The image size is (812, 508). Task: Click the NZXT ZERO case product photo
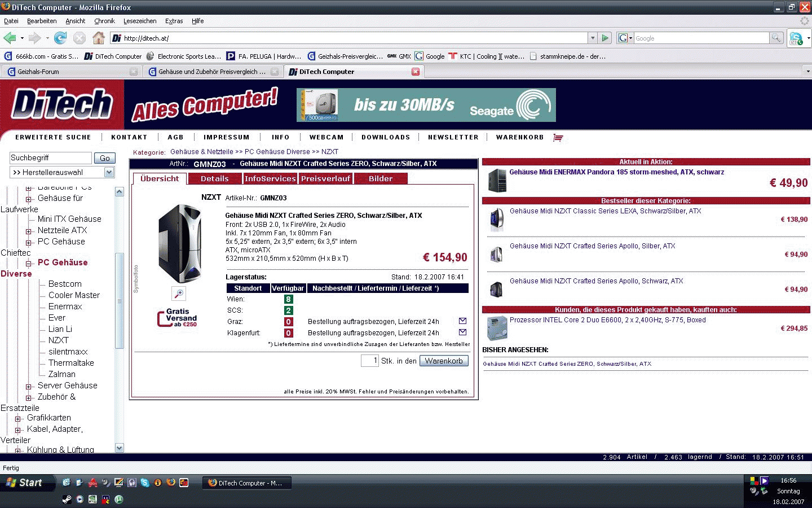tap(180, 244)
